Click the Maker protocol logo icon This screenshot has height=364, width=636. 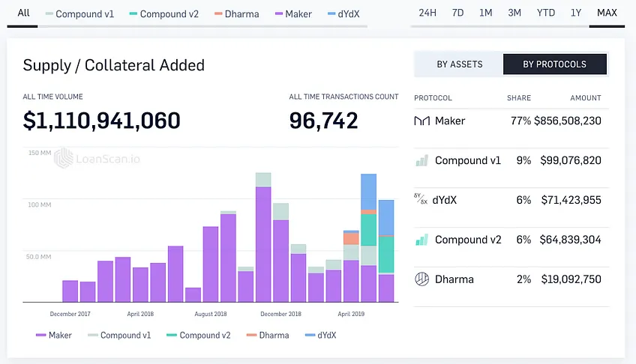click(x=421, y=121)
